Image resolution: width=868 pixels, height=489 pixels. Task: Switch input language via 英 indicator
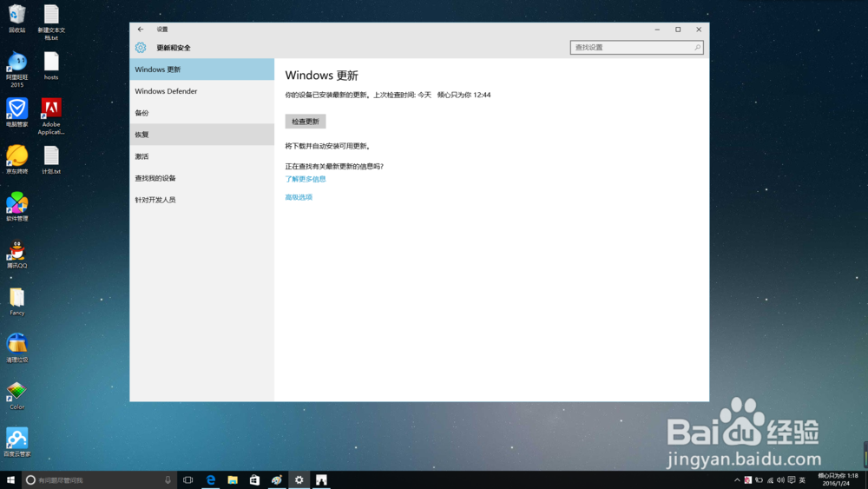coord(802,480)
